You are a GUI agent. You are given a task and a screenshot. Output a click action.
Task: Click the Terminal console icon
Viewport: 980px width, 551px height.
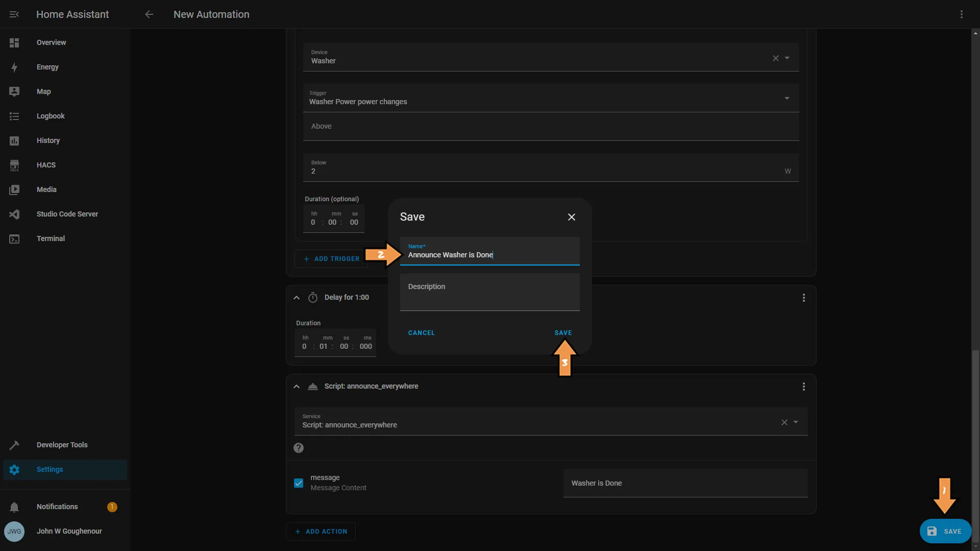(x=14, y=238)
